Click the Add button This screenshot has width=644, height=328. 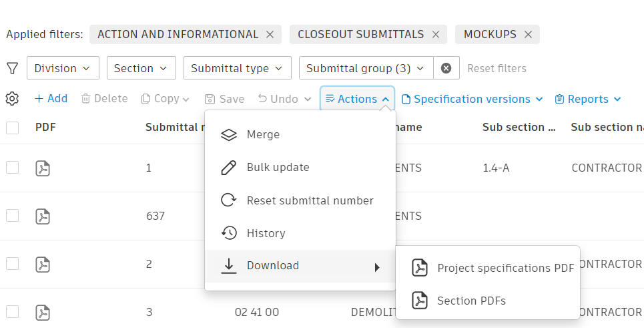pos(51,99)
